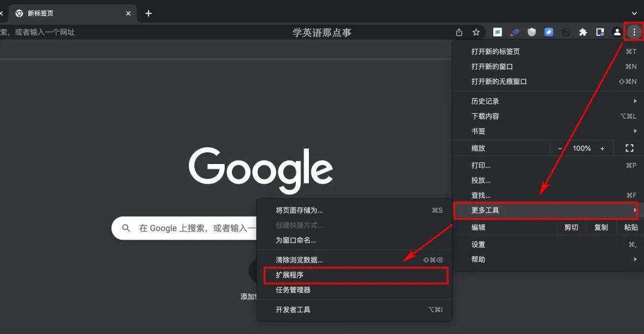Open 任务管理器 from the submenu

[354, 290]
